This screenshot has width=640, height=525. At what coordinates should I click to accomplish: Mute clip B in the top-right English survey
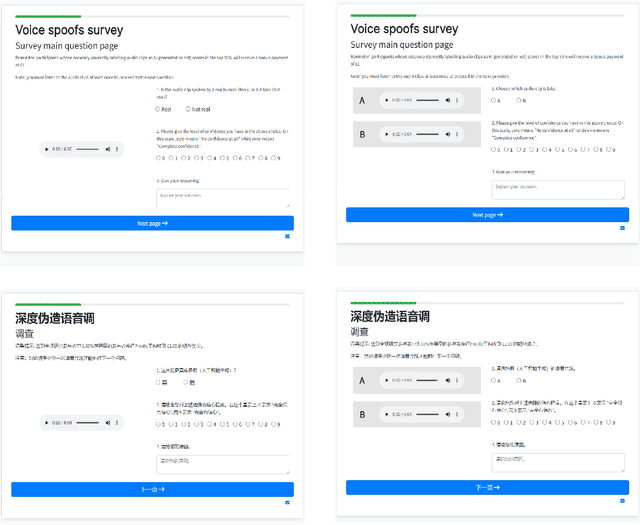point(447,134)
